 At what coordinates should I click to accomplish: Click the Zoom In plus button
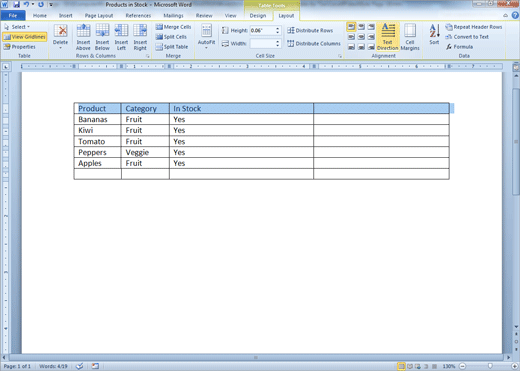tap(515, 366)
